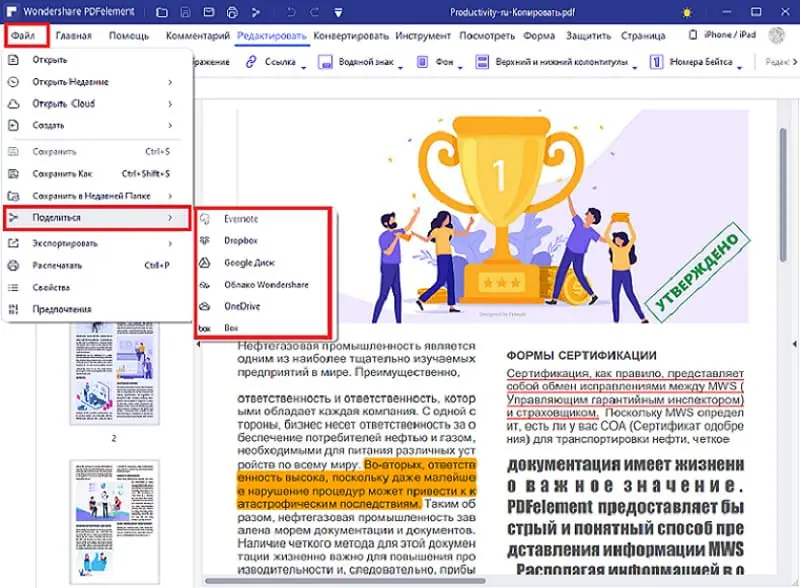
Task: Expand the Фон dropdown arrow
Action: coord(460,67)
